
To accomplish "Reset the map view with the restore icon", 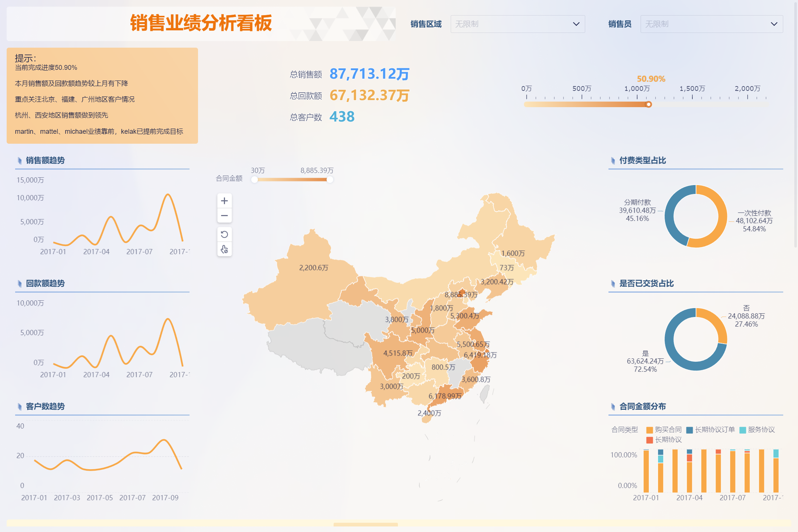I will (224, 234).
